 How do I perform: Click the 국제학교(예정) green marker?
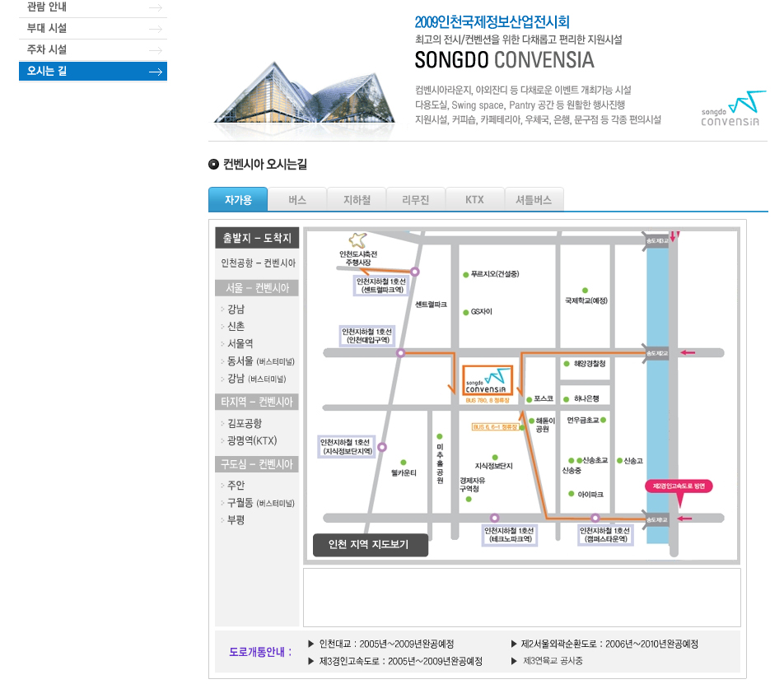(585, 291)
